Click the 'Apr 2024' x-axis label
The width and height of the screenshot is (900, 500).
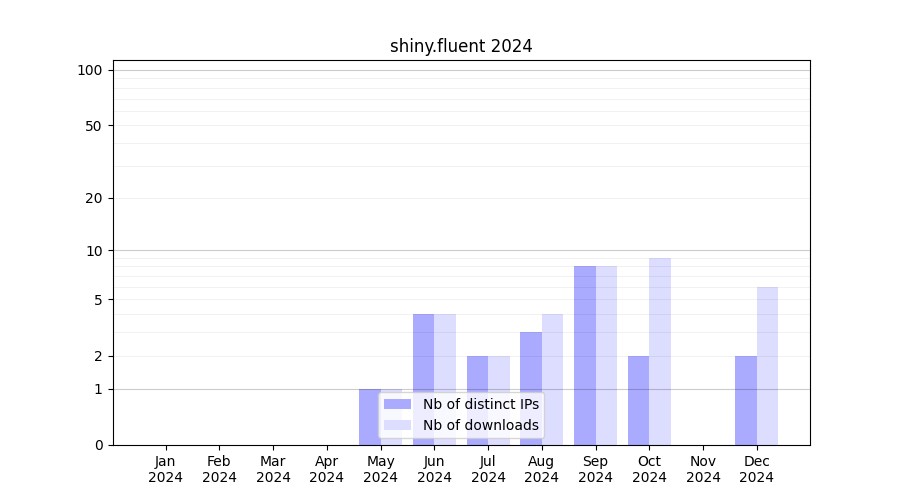tap(327, 469)
